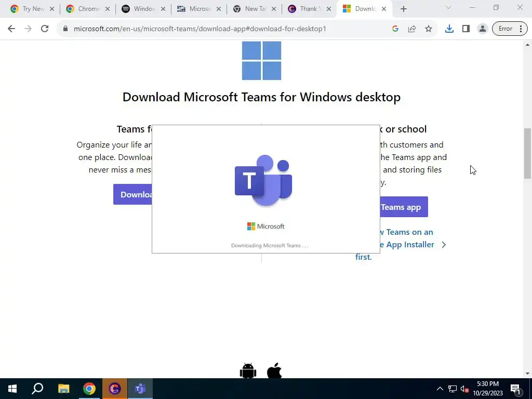
Task: Close the Spotify Window tab
Action: (x=163, y=9)
